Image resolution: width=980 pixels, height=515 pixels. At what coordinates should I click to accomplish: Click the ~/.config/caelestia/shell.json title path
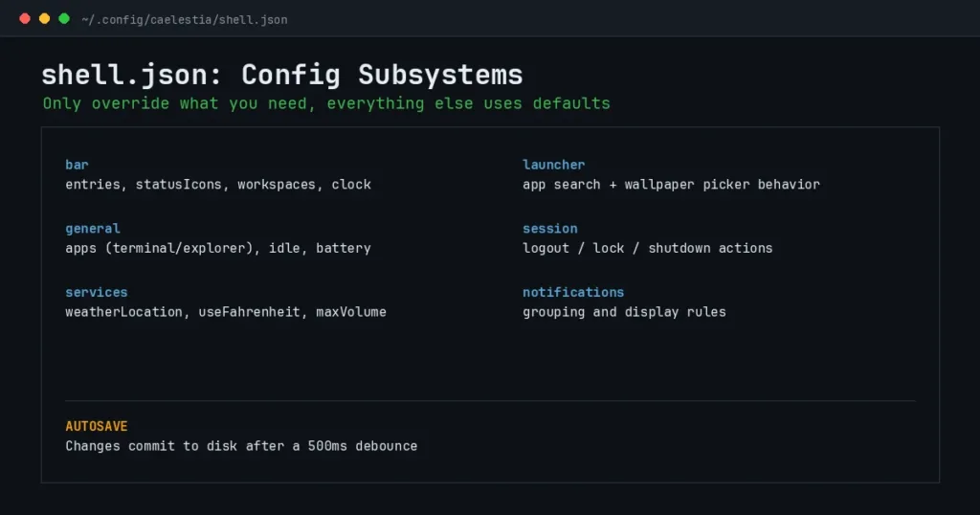185,20
